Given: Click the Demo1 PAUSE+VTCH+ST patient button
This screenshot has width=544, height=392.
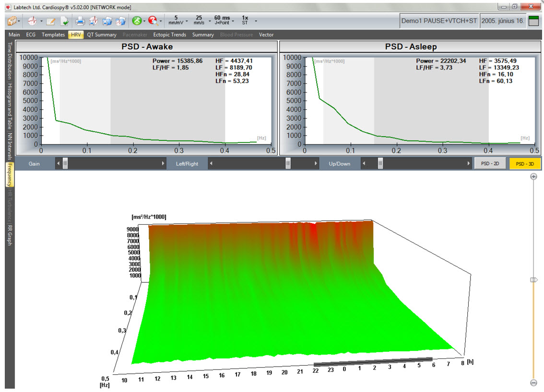Looking at the screenshot, I should coord(439,21).
